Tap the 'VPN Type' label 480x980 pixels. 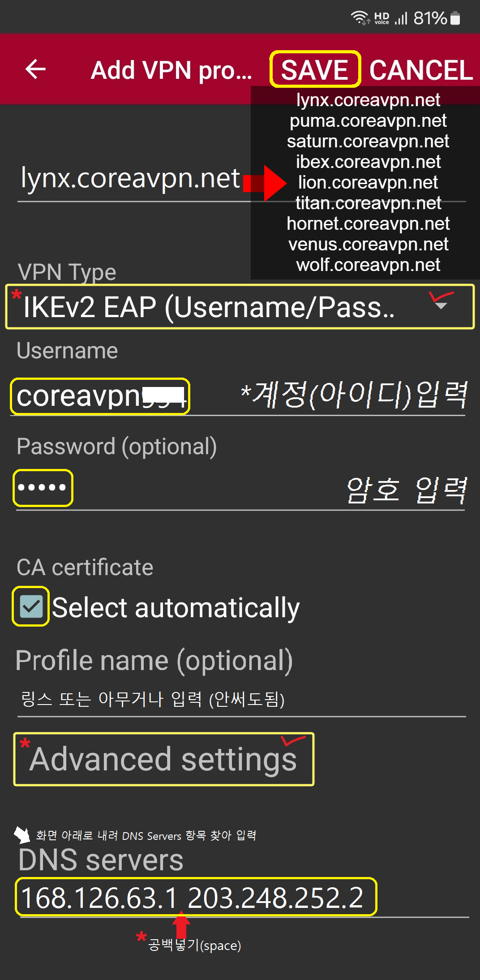[67, 272]
